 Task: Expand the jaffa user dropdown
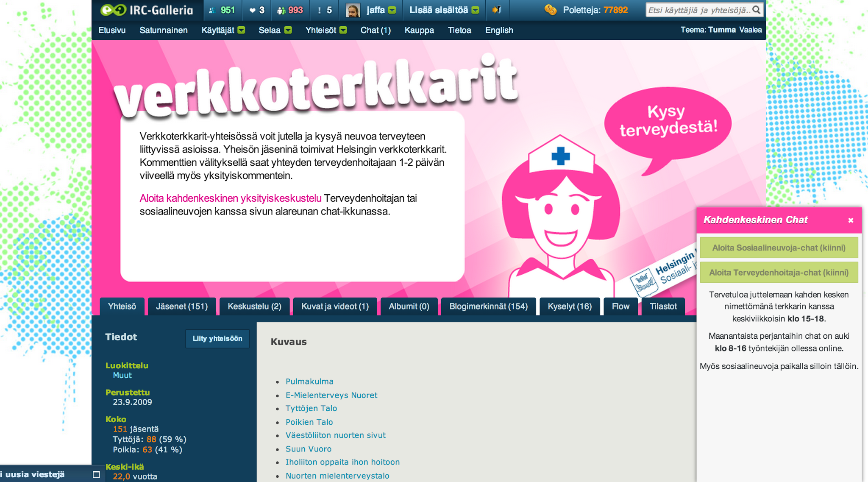click(392, 10)
